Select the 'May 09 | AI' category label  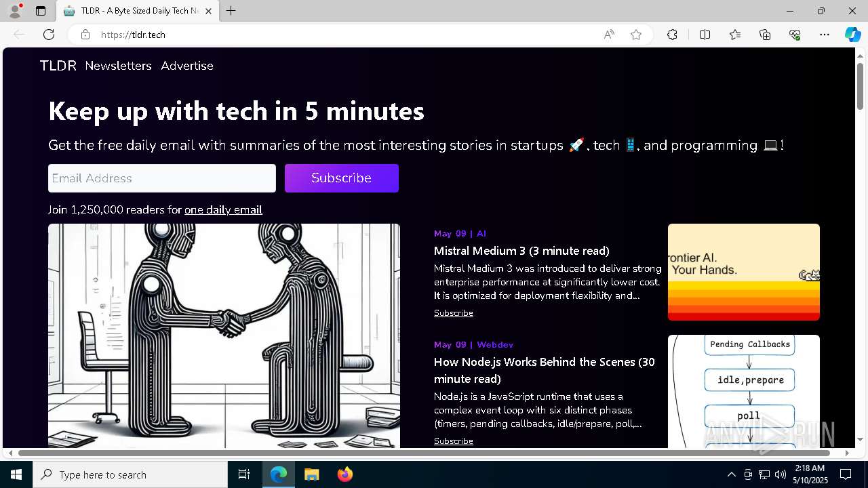[460, 233]
